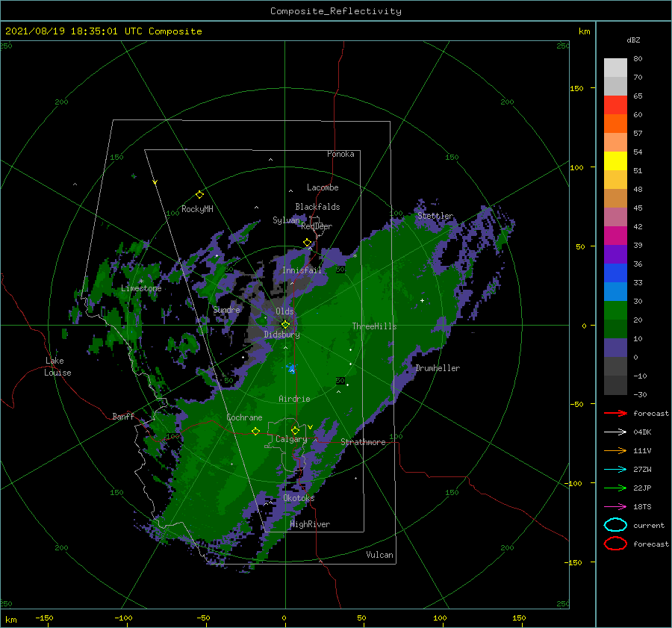Viewport: 672px width, 628px height.
Task: Click the Sundre label
Action: click(226, 310)
